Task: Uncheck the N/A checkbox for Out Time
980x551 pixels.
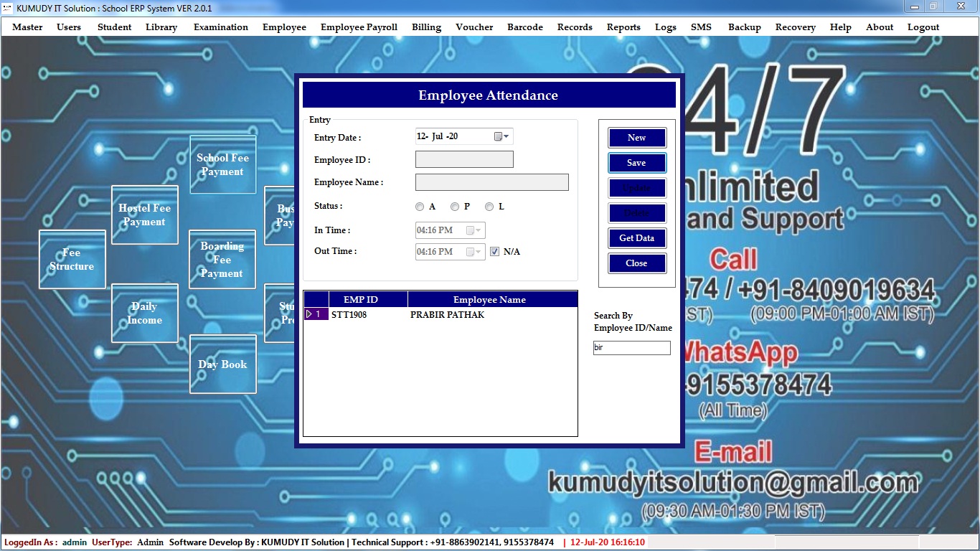Action: pyautogui.click(x=494, y=252)
